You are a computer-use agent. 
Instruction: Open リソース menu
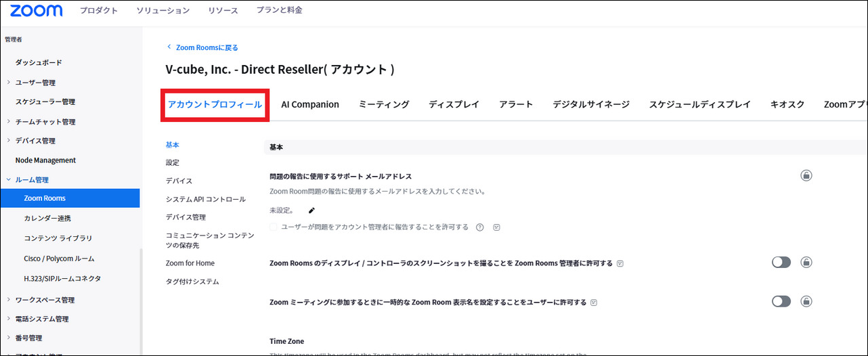tap(223, 10)
